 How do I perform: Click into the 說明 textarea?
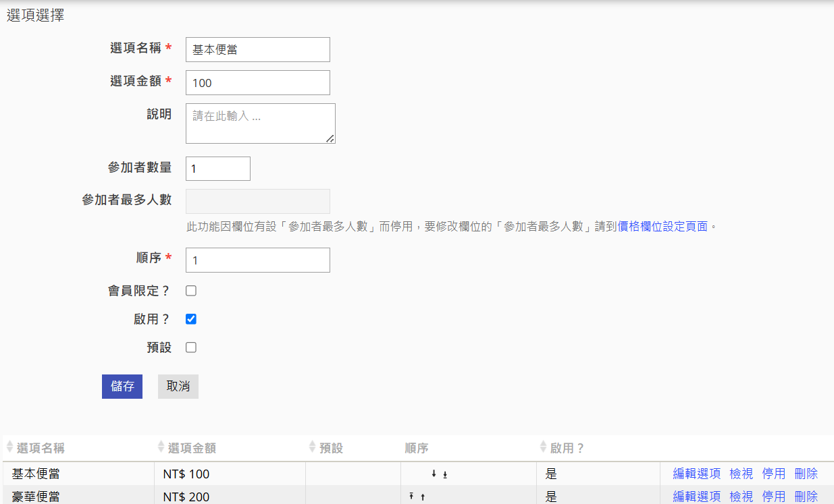point(261,123)
